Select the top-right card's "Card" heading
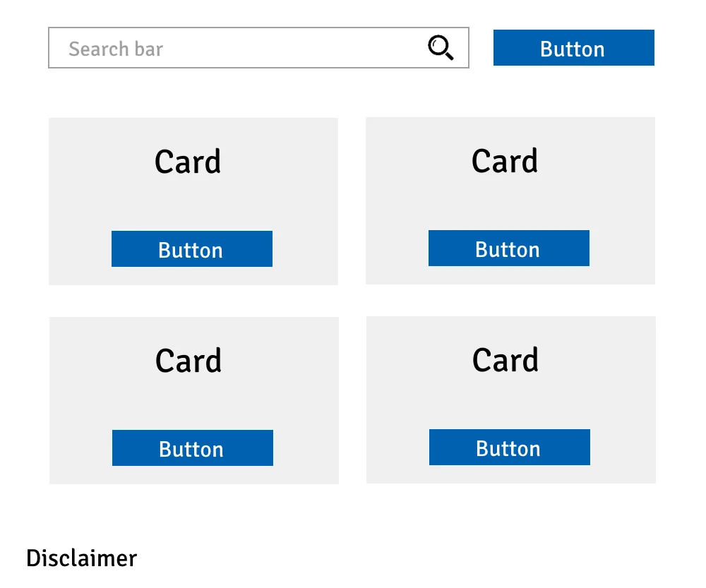The height and width of the screenshot is (588, 706). coord(505,161)
